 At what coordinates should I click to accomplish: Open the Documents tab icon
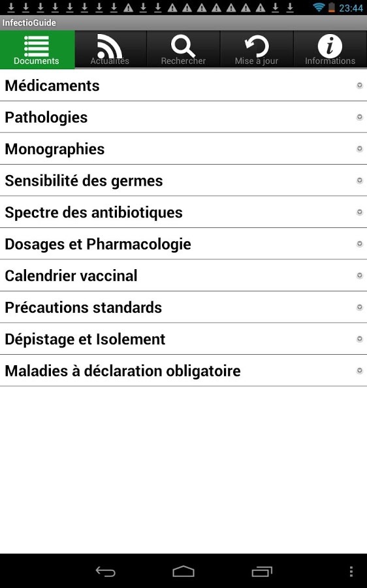click(x=37, y=46)
